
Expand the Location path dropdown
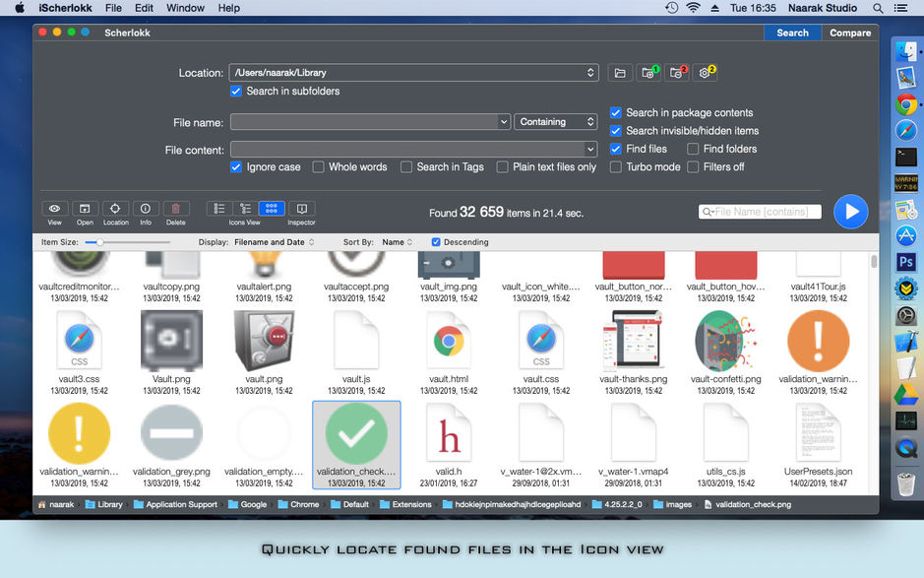590,73
